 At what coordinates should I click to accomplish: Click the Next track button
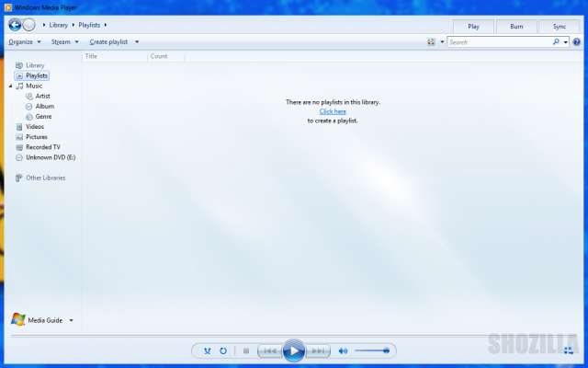pyautogui.click(x=318, y=351)
